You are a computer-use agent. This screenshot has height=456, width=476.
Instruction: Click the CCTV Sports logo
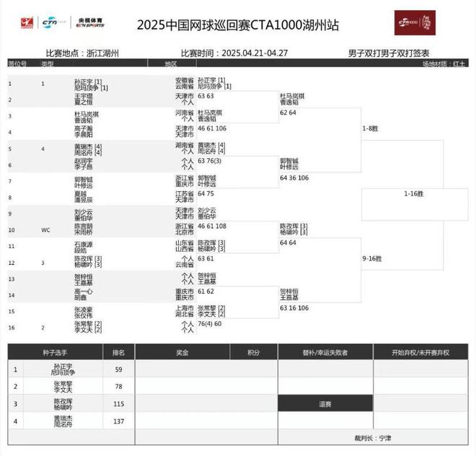[90, 22]
